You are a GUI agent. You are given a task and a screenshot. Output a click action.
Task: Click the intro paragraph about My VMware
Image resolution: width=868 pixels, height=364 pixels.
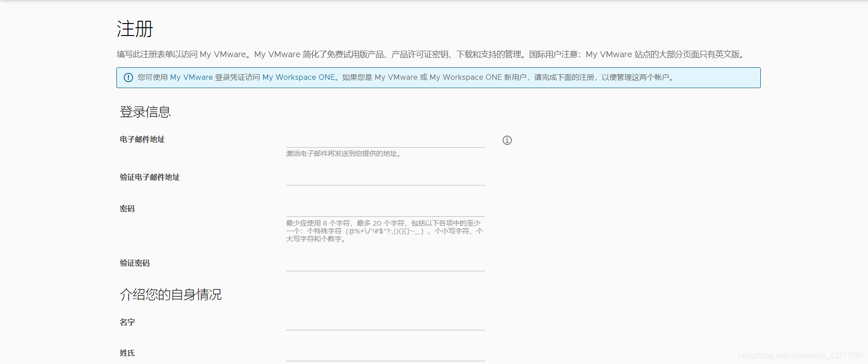click(431, 54)
